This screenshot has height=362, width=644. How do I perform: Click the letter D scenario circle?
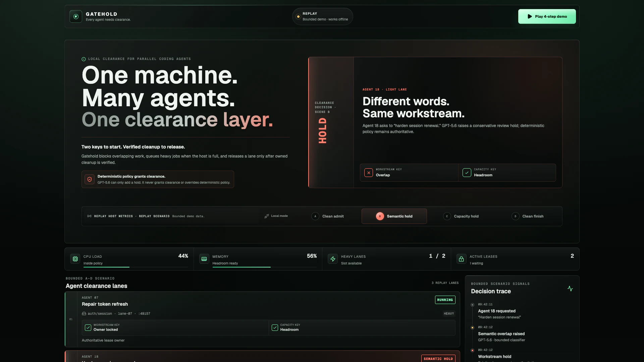pyautogui.click(x=516, y=216)
